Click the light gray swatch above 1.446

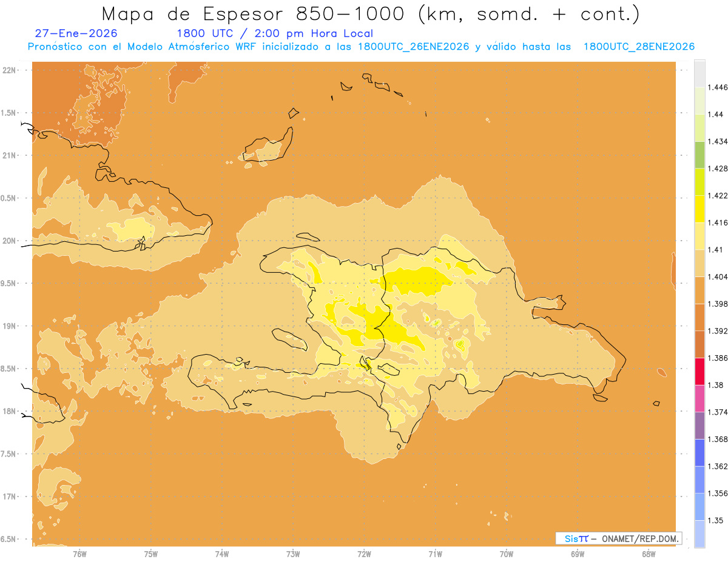pos(699,74)
